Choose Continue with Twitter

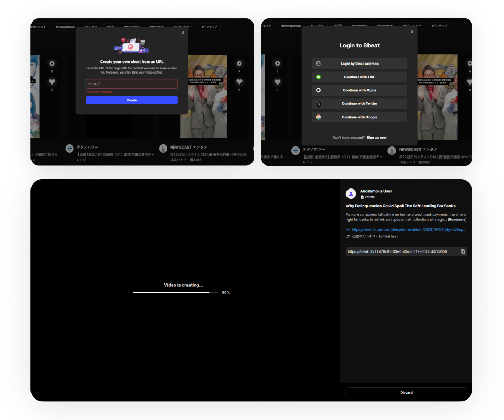360,104
